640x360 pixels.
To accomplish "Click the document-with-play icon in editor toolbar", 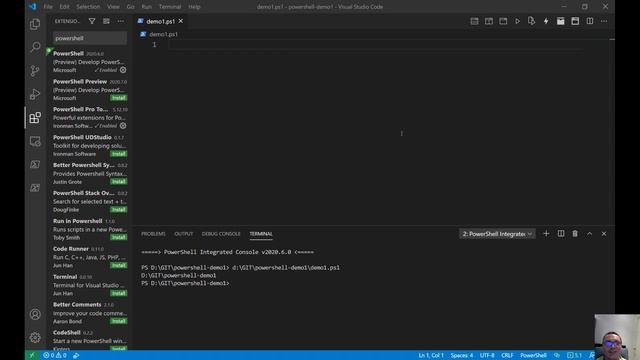I will pos(531,21).
